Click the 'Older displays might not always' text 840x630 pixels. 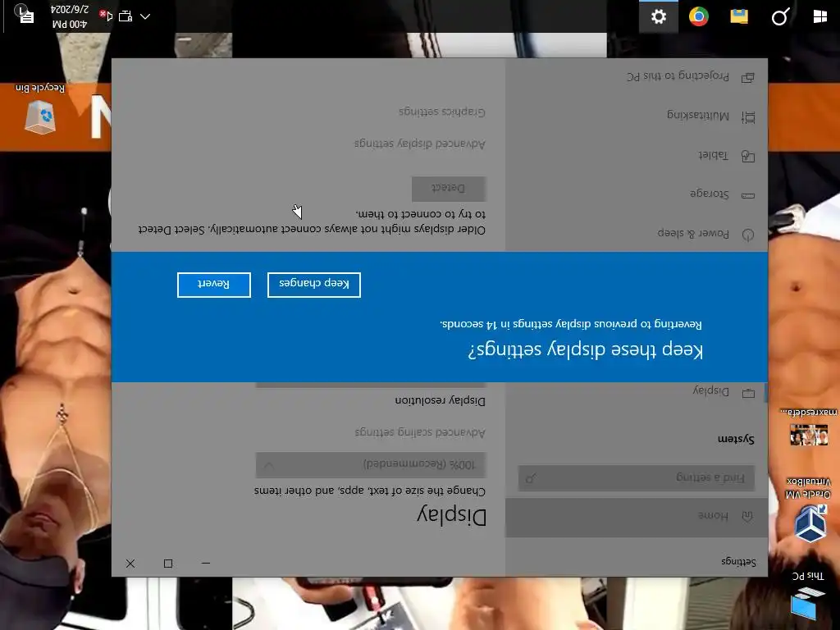coord(312,221)
